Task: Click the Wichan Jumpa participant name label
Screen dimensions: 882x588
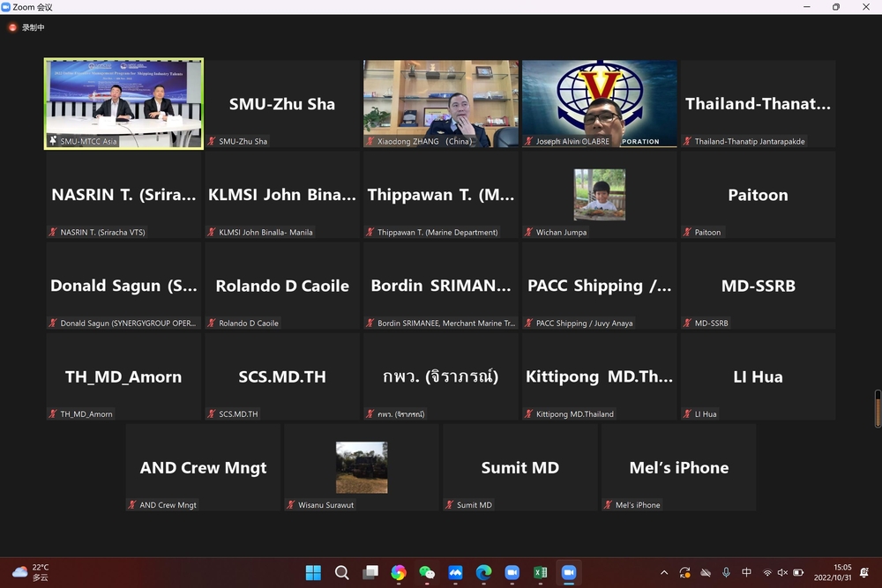Action: coord(561,233)
